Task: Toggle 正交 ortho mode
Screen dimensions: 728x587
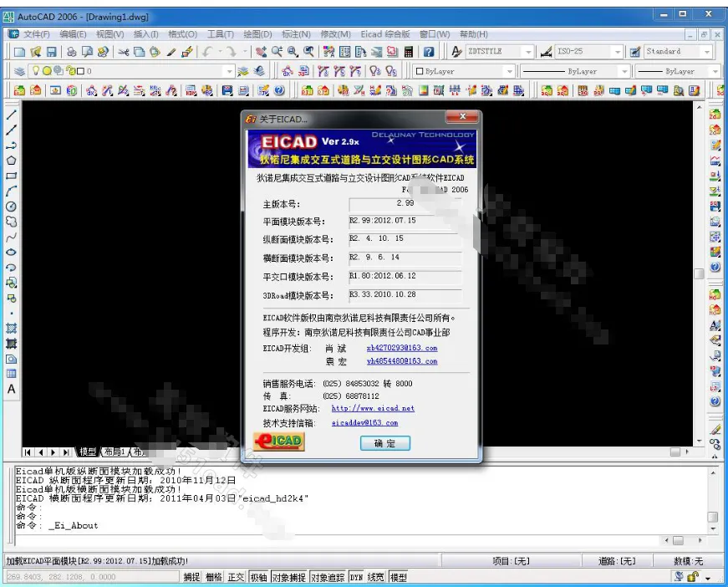Action: [x=236, y=577]
